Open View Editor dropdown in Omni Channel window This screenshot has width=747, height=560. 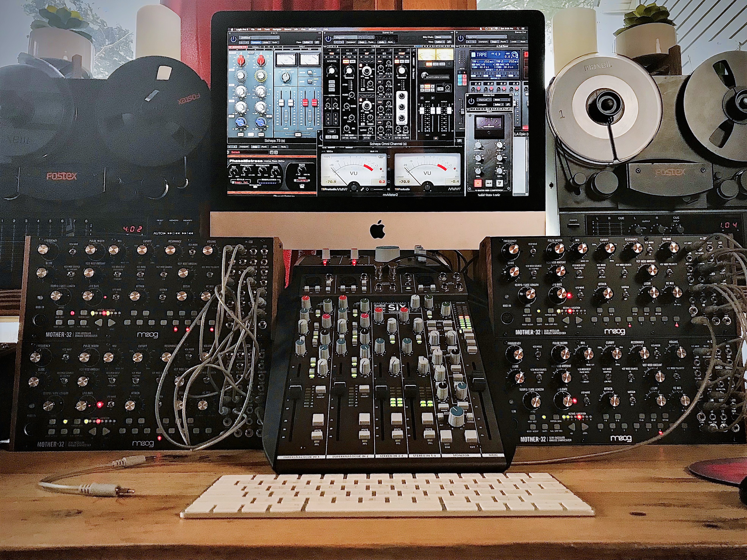pyautogui.click(x=440, y=42)
